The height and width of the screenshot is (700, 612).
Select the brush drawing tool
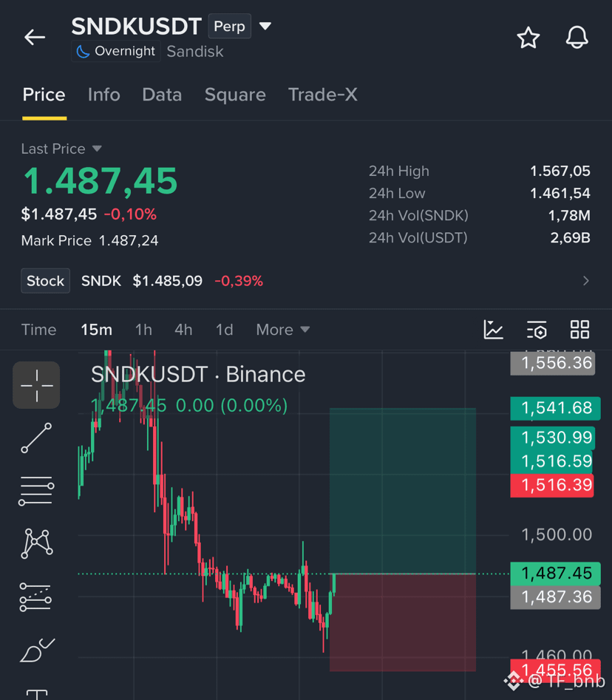[x=37, y=650]
